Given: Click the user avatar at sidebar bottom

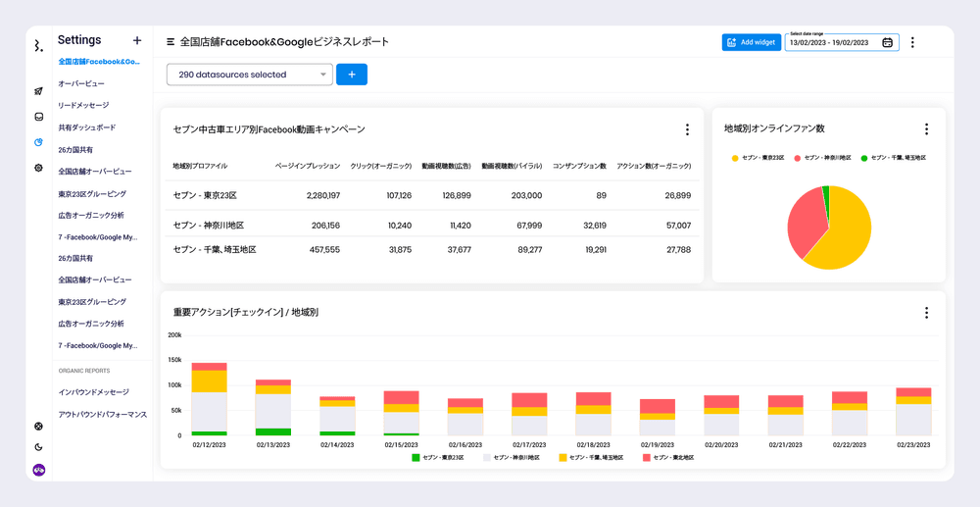Looking at the screenshot, I should (39, 470).
